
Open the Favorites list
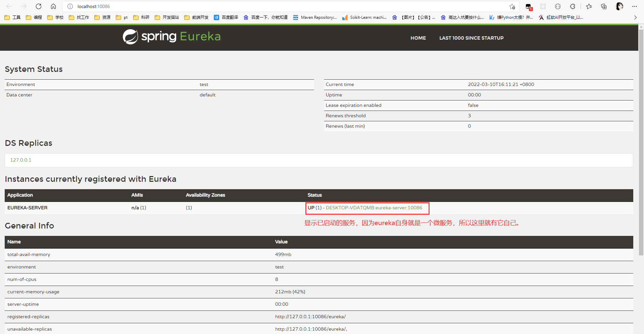click(589, 6)
